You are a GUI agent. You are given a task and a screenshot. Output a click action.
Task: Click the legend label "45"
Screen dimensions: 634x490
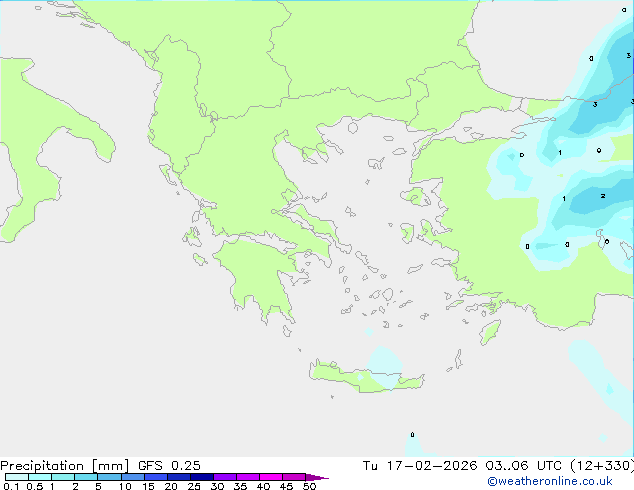coord(286,486)
